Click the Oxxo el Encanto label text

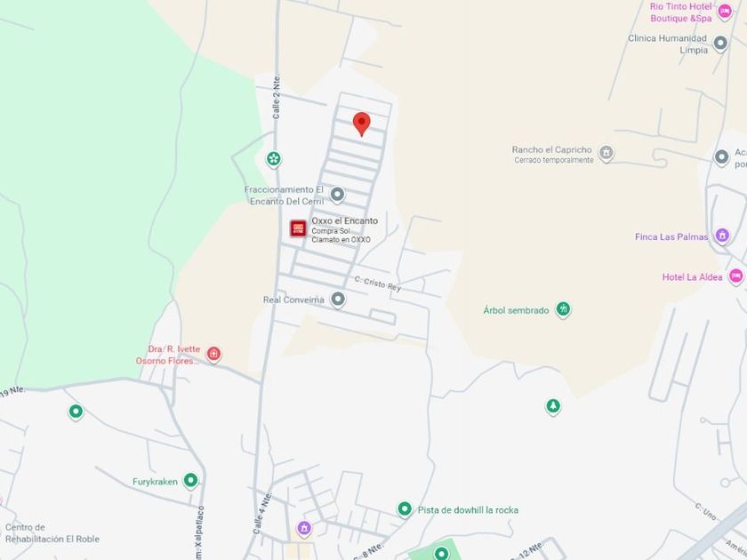[344, 221]
